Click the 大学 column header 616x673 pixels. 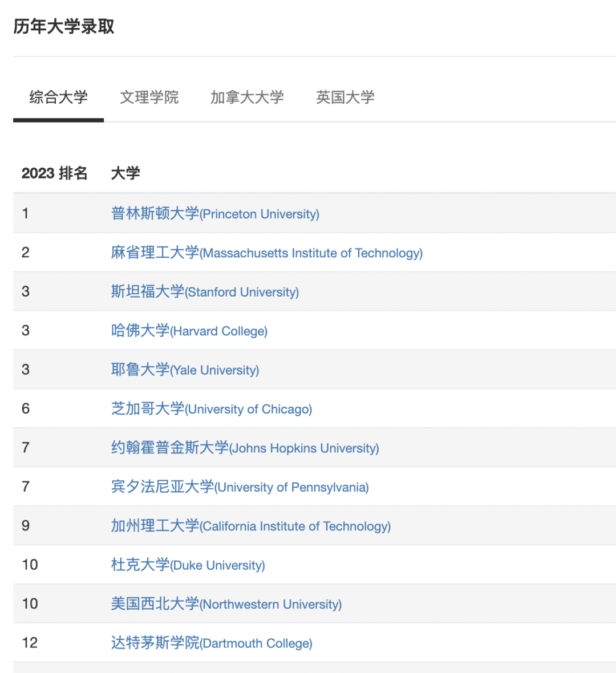pyautogui.click(x=125, y=173)
